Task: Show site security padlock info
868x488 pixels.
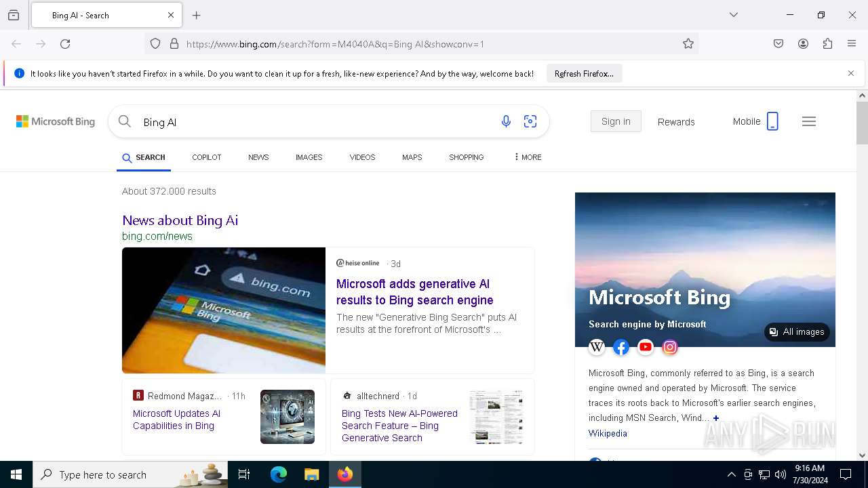Action: tap(174, 44)
